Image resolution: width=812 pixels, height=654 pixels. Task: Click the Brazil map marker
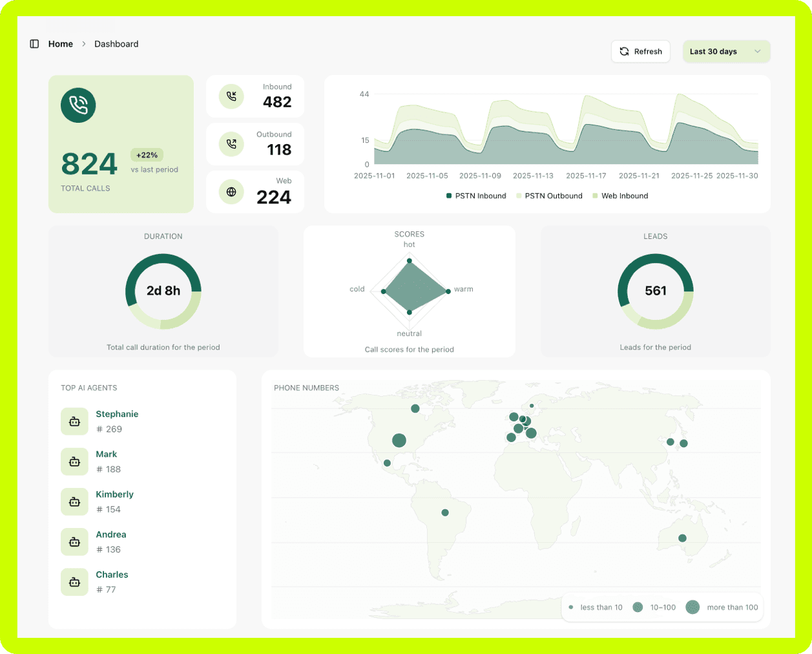(445, 512)
